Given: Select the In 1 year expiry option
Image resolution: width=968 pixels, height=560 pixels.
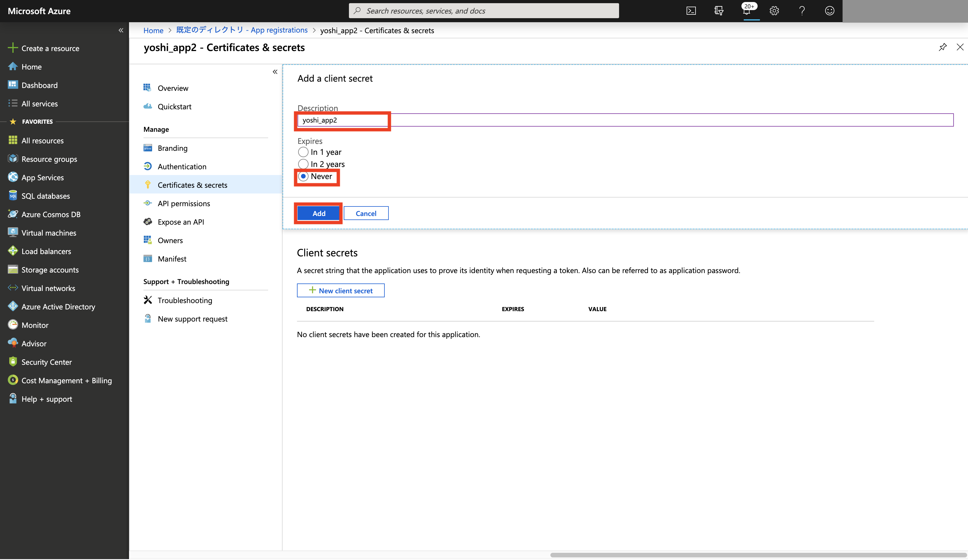Looking at the screenshot, I should [303, 152].
